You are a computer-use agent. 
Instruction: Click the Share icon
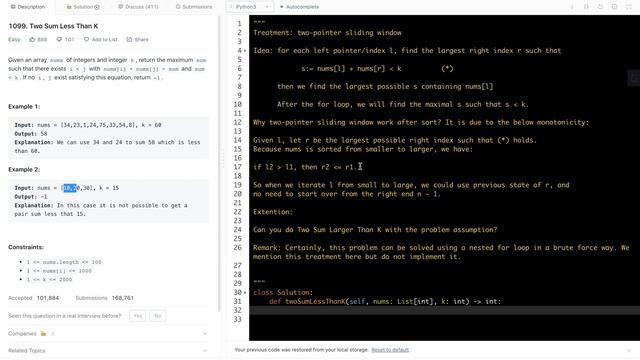(129, 40)
